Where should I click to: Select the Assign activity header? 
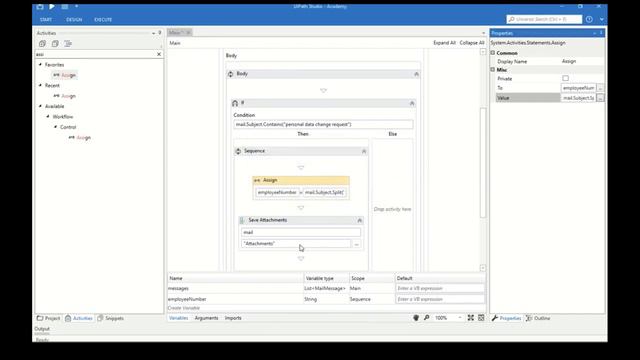tap(301, 180)
